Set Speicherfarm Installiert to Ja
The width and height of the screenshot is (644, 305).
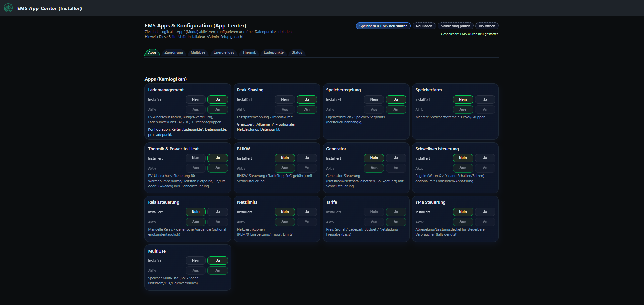(x=485, y=100)
